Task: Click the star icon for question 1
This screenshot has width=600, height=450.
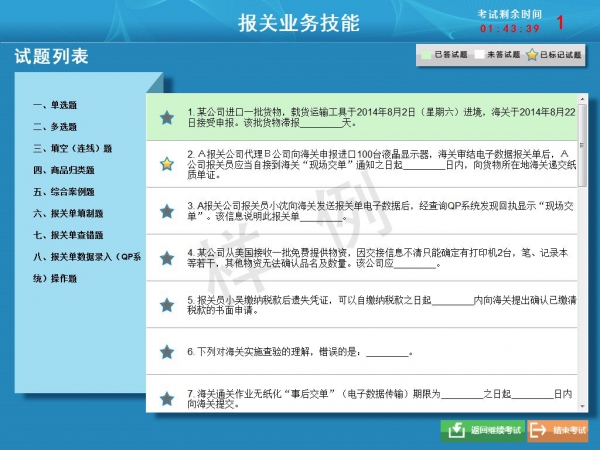Action: pos(167,118)
